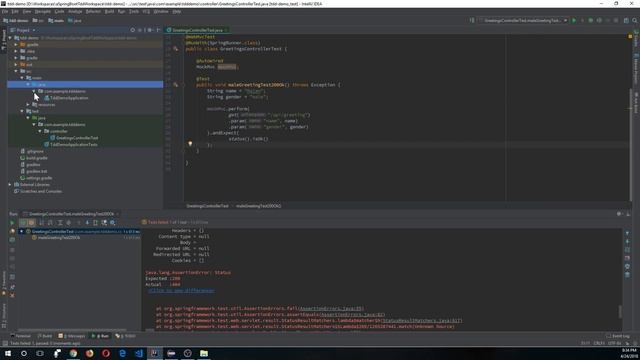Click 'main' in the navigation breadcrumb bar

56,20
